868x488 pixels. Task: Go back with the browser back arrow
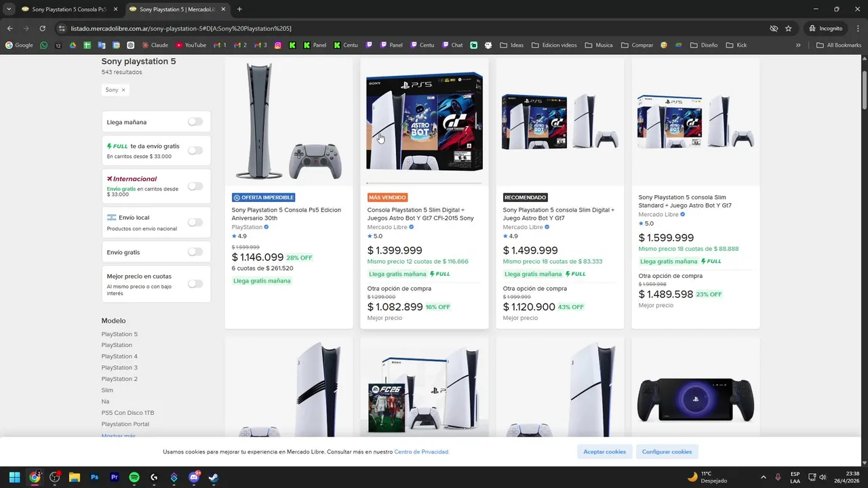point(9,28)
